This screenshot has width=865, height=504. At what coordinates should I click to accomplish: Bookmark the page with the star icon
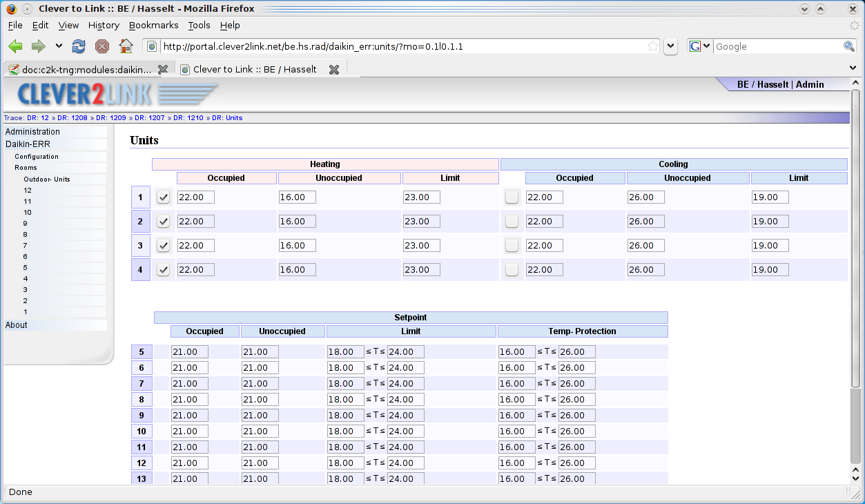click(653, 46)
